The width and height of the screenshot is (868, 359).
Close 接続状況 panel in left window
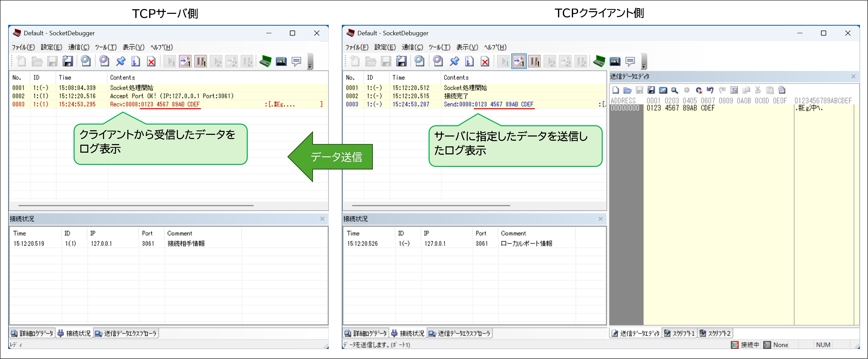tap(322, 219)
